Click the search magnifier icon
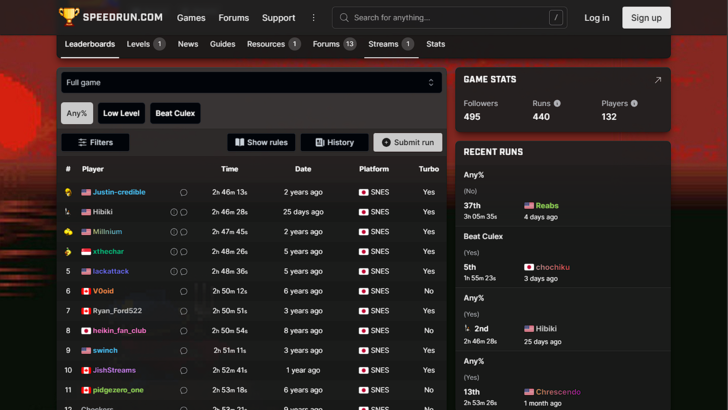 pyautogui.click(x=344, y=17)
